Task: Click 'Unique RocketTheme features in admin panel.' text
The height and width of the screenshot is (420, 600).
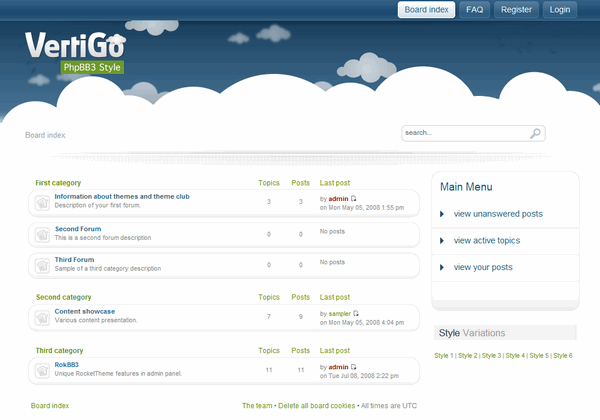Action: tap(118, 374)
